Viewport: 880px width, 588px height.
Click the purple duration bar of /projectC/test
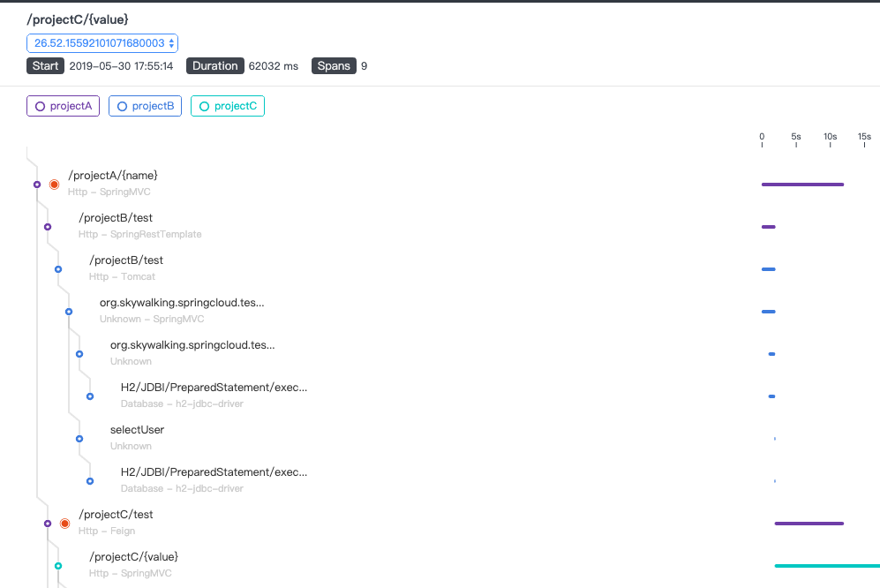pos(809,524)
